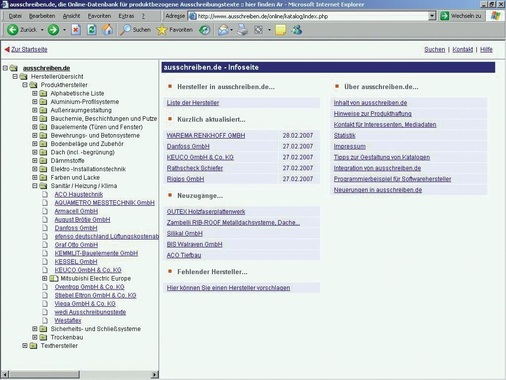Click Hier können Sie einen Hersteller vorschlagen

[228, 288]
